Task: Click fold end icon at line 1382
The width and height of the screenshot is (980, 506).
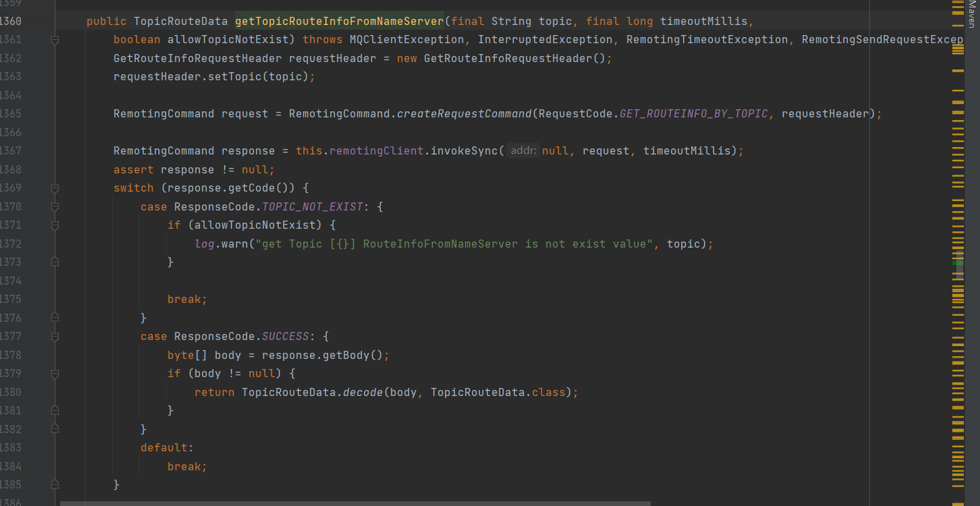Action: pos(55,429)
